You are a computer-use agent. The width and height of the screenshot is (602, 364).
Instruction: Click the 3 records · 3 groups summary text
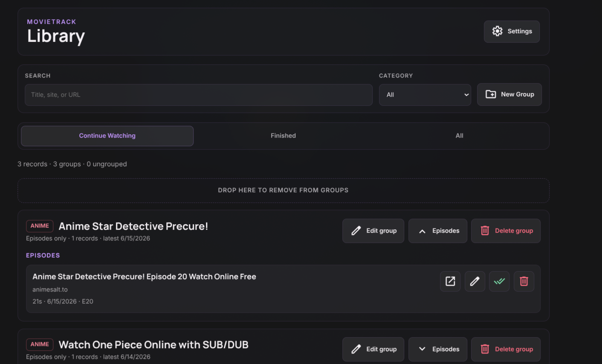[x=72, y=164]
